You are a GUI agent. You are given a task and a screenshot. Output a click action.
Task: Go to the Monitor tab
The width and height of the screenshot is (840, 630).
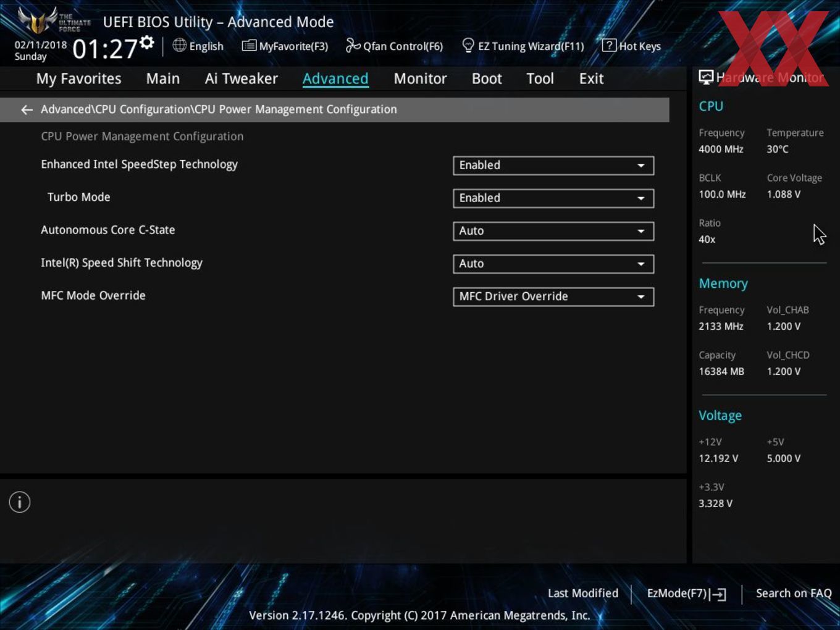[x=420, y=78]
